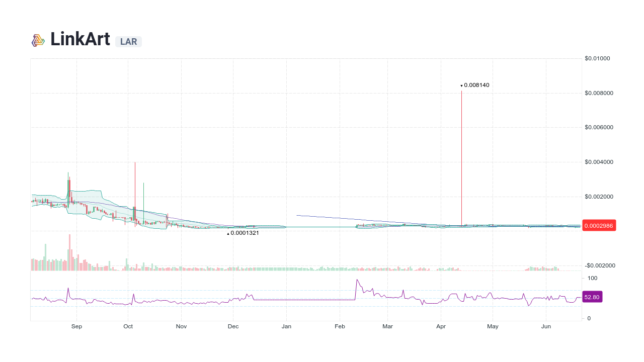Select the LAR ticker badge
Image resolution: width=644 pixels, height=362 pixels.
click(x=128, y=42)
